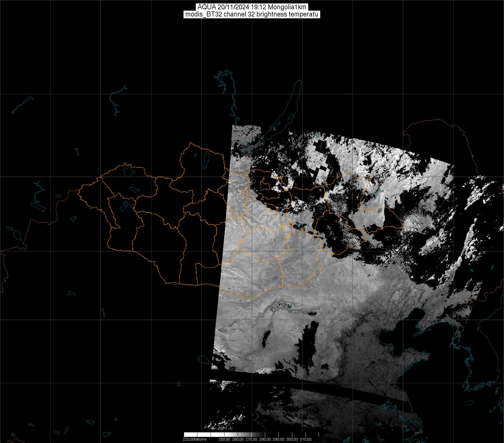Click the 310.00 colorbar label
Screen dimensions: 504x443
tap(306, 439)
